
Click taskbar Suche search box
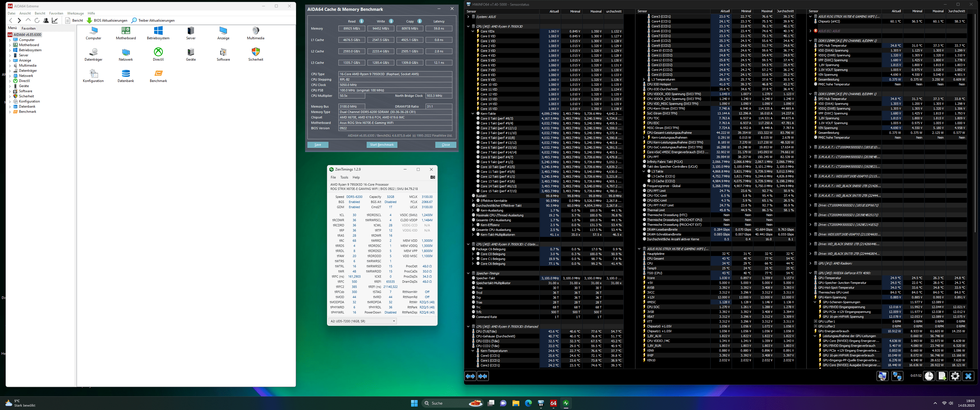(x=453, y=403)
